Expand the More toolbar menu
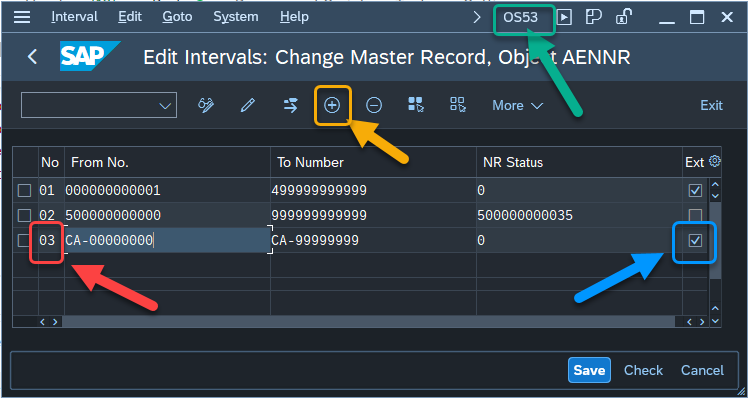 click(x=518, y=105)
